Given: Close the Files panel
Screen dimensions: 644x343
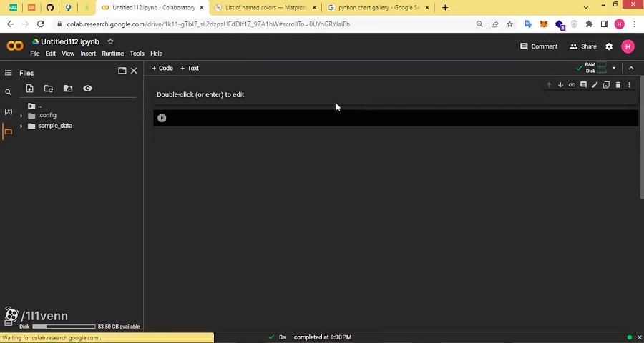Looking at the screenshot, I should tap(134, 71).
